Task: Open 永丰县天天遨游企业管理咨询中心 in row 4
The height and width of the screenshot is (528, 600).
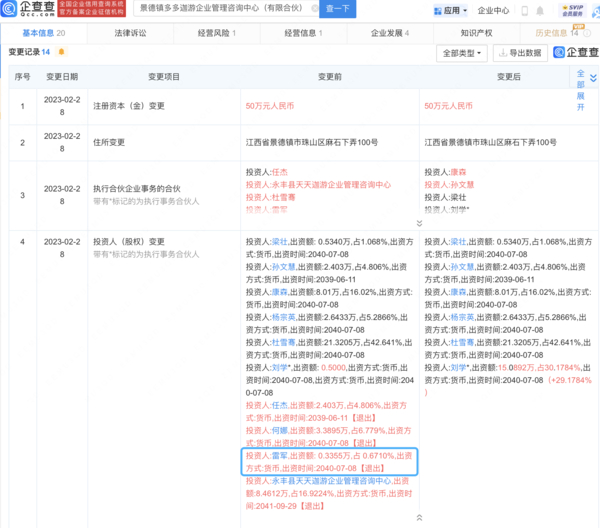Action: (x=331, y=481)
